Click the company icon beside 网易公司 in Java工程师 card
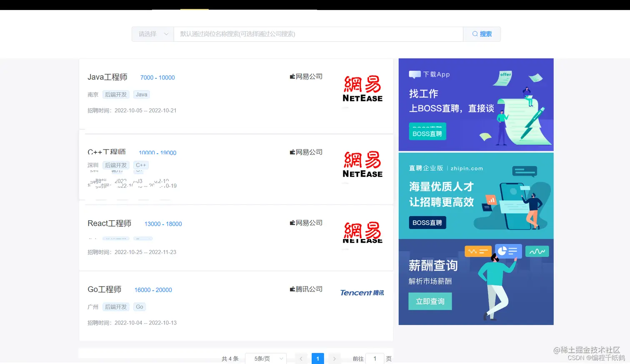The image size is (630, 364). [292, 77]
